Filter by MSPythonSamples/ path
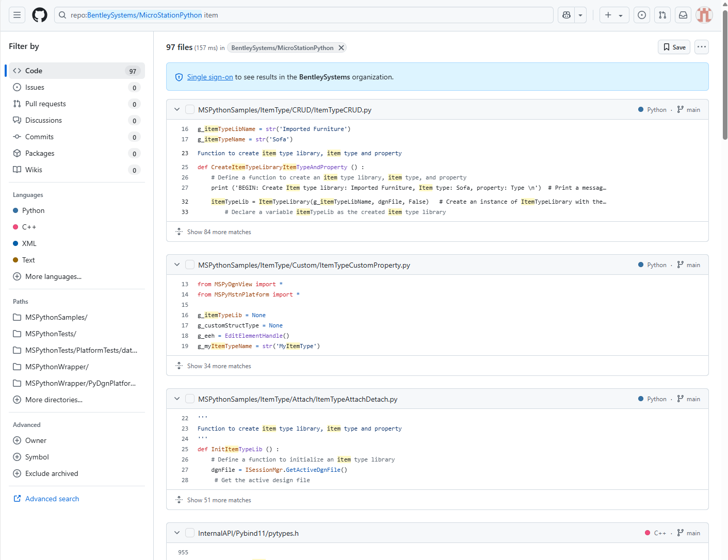Screen dimensions: 728x560 (x=77, y=317)
